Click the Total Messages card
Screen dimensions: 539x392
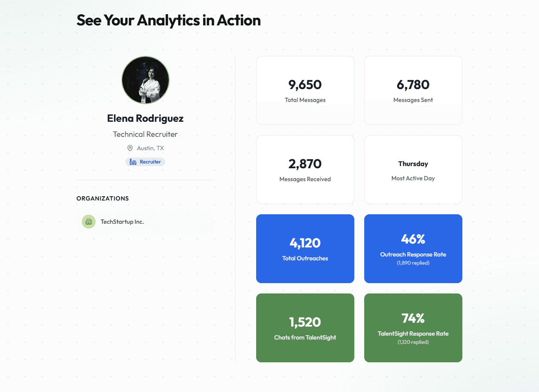305,90
